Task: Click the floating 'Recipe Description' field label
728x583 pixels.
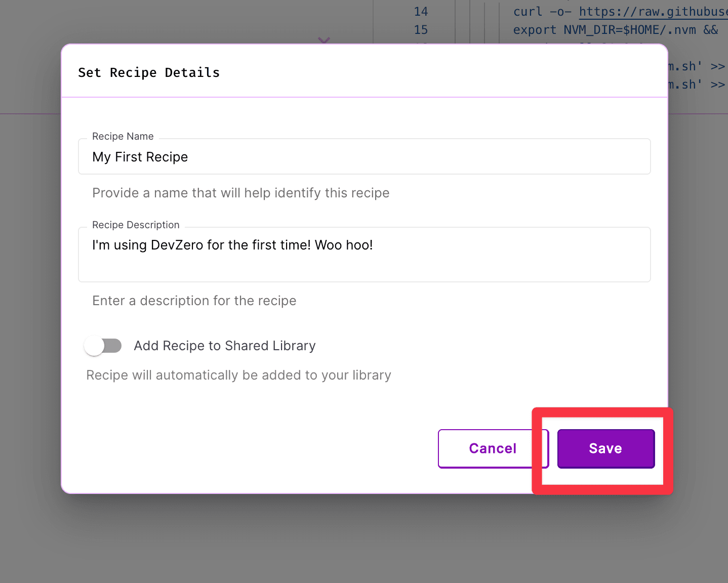Action: [136, 225]
